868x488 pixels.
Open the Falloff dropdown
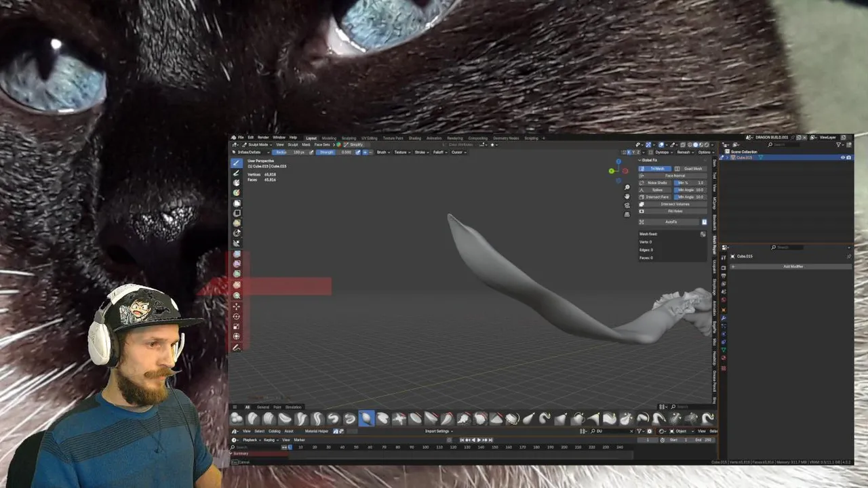point(439,152)
